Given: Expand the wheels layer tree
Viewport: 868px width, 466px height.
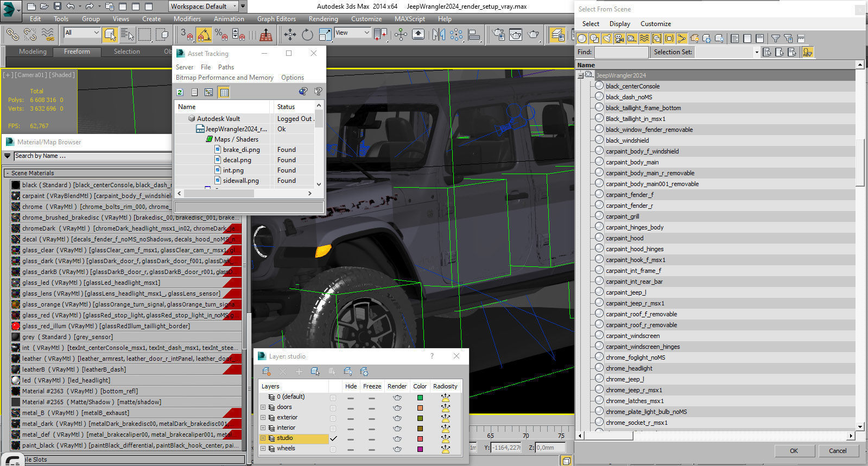Looking at the screenshot, I should coord(263,449).
